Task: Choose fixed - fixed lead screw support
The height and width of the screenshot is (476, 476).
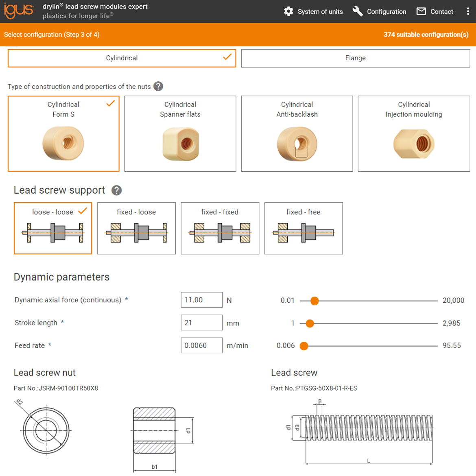Action: tap(220, 228)
